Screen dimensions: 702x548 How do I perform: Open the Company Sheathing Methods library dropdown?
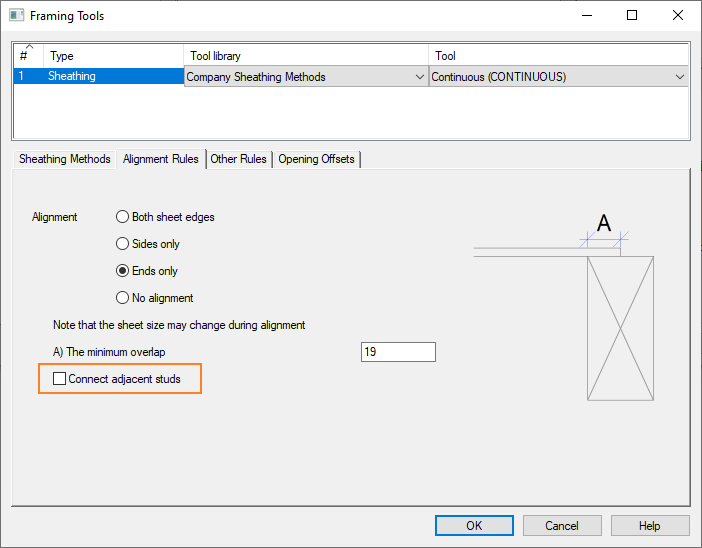419,77
